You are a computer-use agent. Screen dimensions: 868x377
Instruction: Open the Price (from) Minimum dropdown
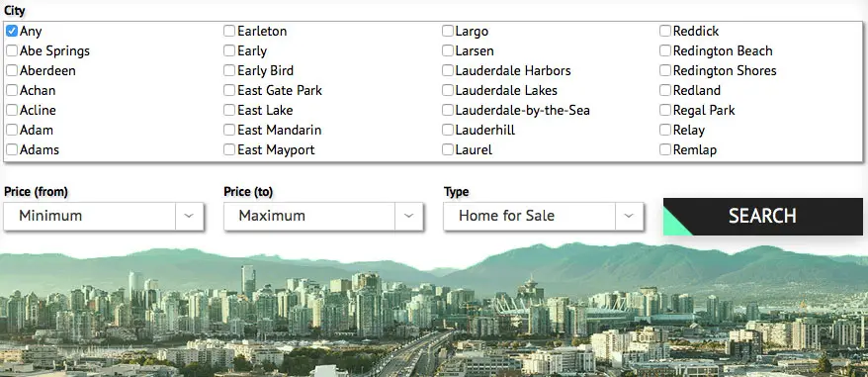(x=104, y=217)
